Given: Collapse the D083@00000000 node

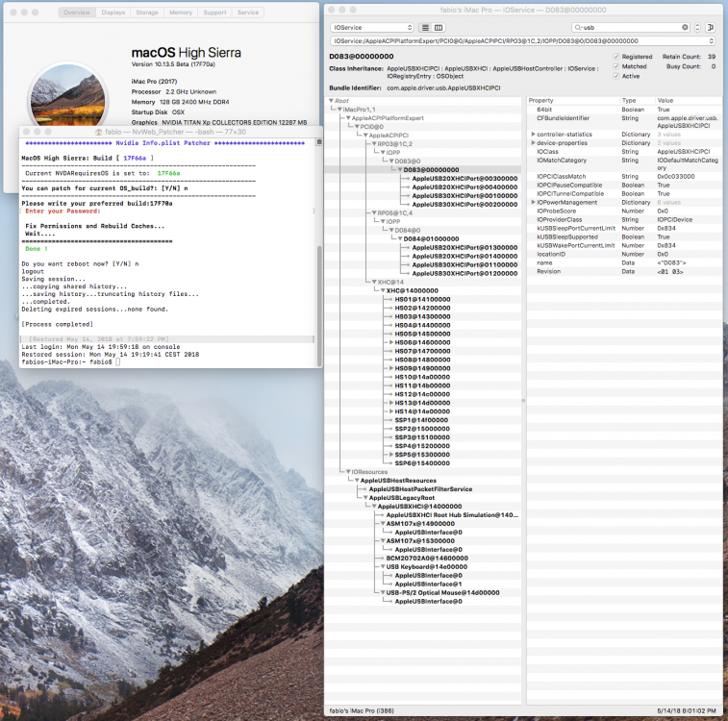Looking at the screenshot, I should [400, 170].
